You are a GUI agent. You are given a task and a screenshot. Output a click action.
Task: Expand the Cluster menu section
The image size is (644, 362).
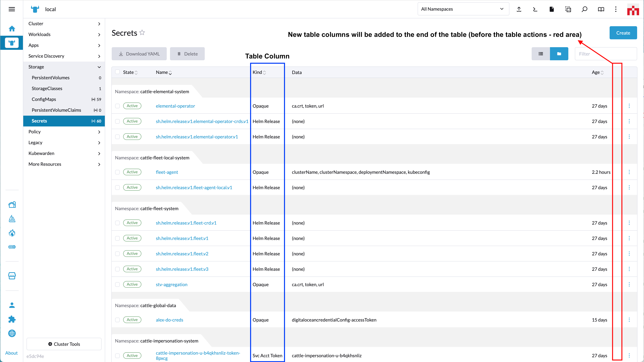[x=64, y=23]
